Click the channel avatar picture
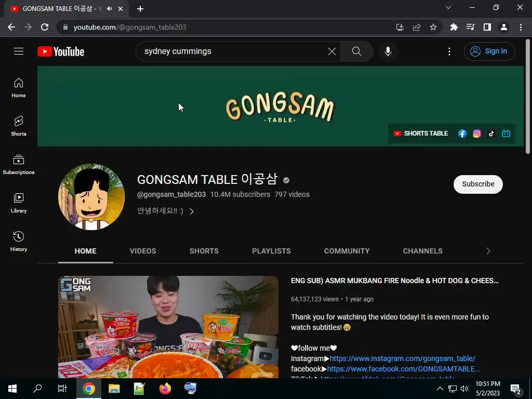The width and height of the screenshot is (532, 399). click(91, 197)
